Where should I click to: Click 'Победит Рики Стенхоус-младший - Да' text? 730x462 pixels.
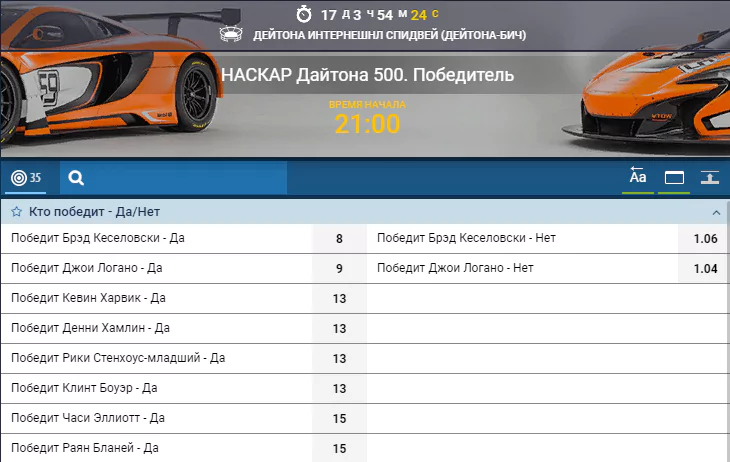coord(118,358)
